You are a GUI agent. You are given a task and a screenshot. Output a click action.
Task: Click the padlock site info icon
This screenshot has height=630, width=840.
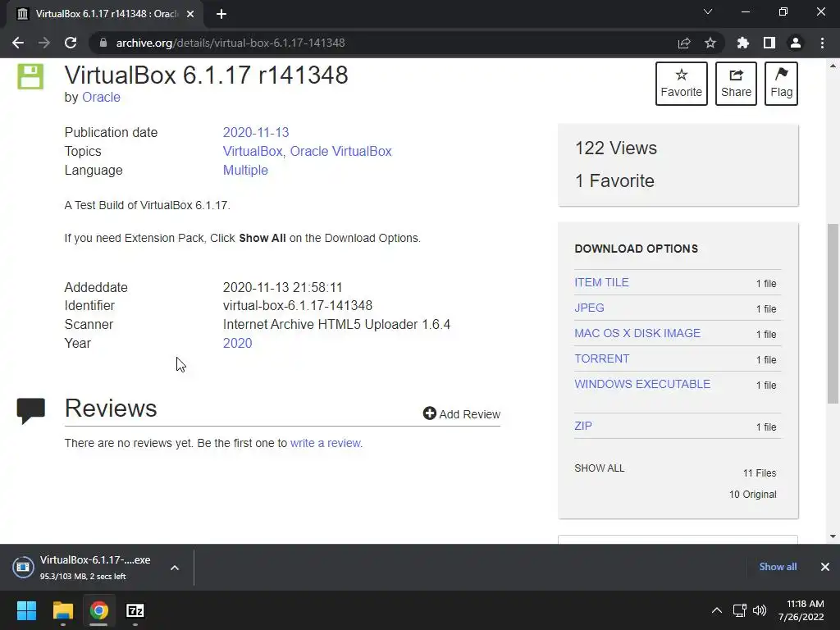(x=103, y=43)
